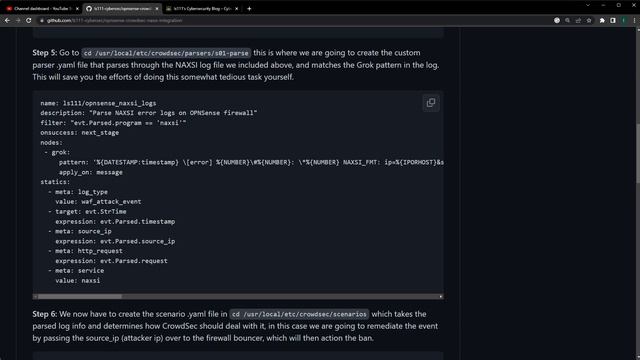The image size is (640, 360).
Task: Open the zoom magnifier in address bar
Action: point(567,20)
